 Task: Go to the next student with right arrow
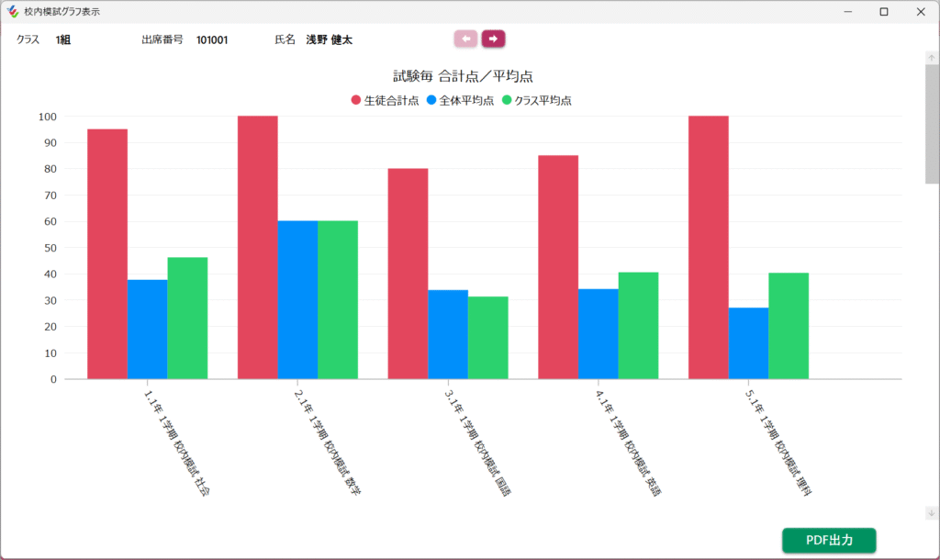pyautogui.click(x=493, y=39)
